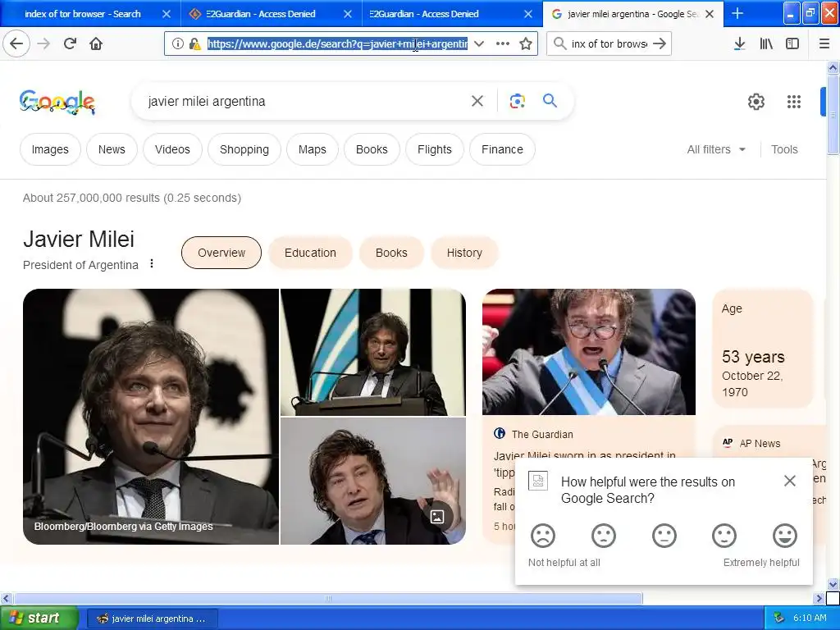Open the Windows Start menu
Viewport: 840px width, 630px height.
(x=39, y=619)
